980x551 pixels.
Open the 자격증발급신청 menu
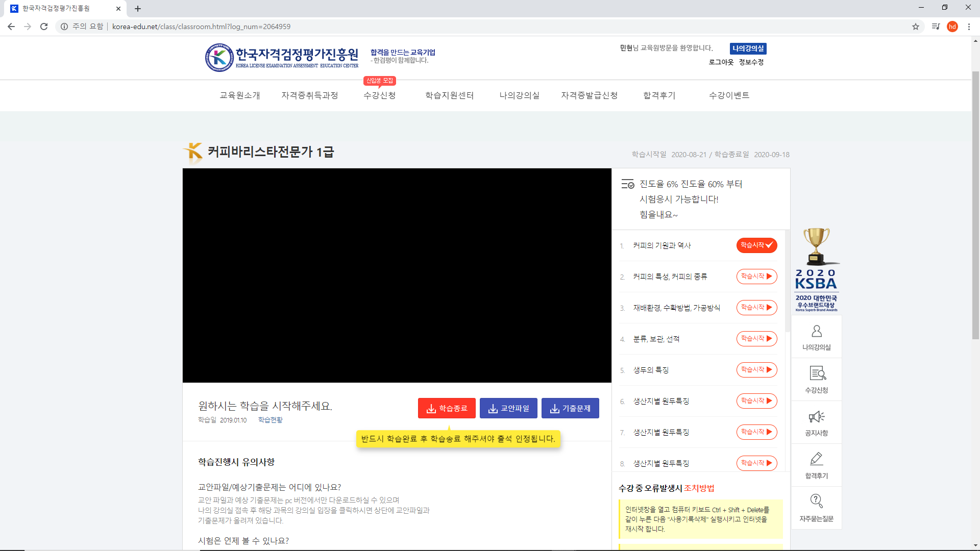click(x=590, y=95)
